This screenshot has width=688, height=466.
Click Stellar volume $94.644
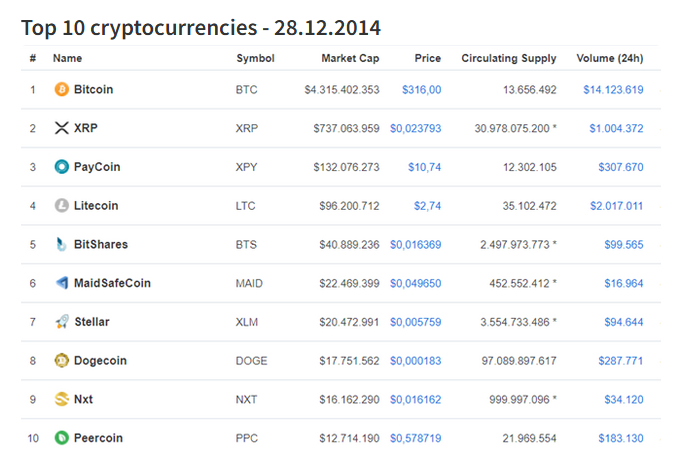tap(624, 322)
